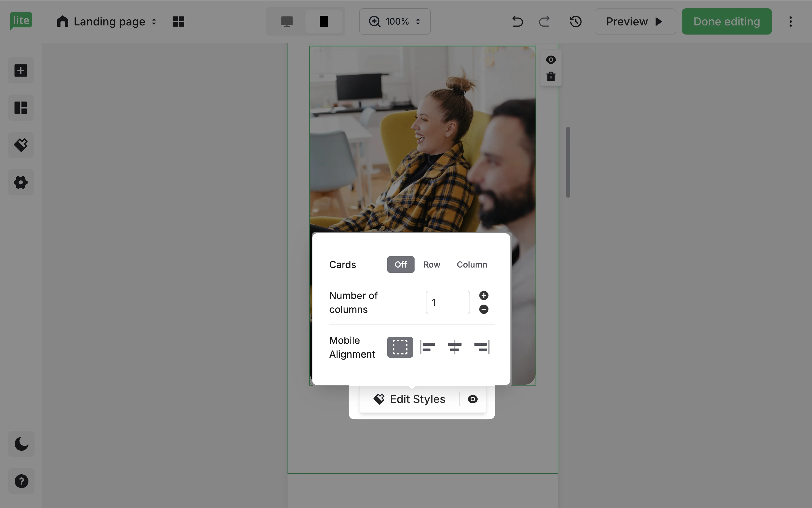Viewport: 812px width, 508px height.
Task: Click the Preview button
Action: pyautogui.click(x=635, y=22)
